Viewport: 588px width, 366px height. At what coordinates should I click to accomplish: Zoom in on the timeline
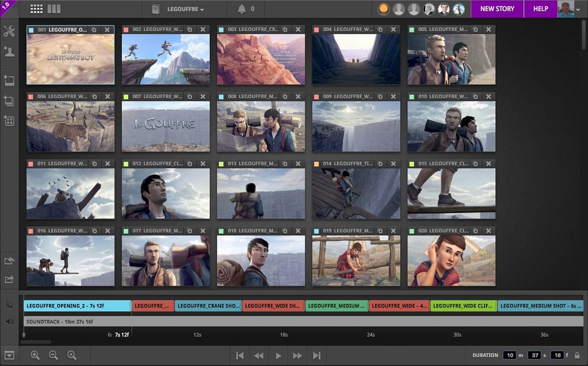point(35,355)
